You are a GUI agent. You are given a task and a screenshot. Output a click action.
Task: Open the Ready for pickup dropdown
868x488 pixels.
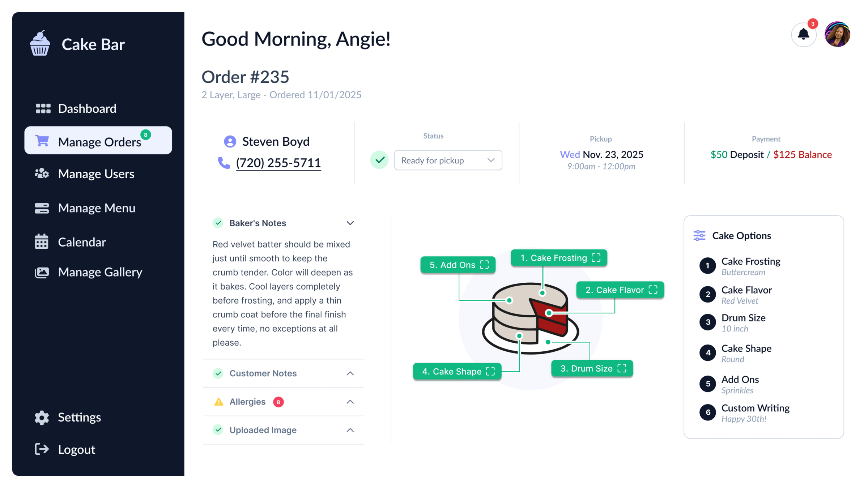[448, 160]
